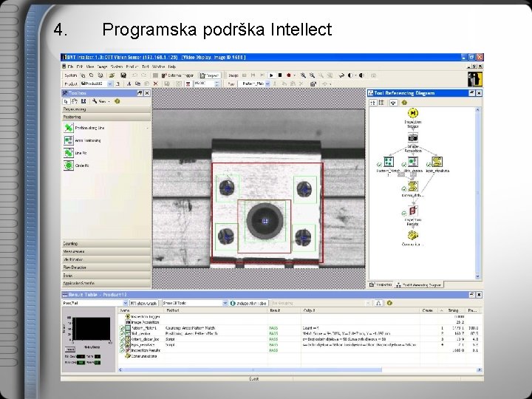The height and width of the screenshot is (399, 532).
Task: Click the zoom in magnifier icon
Action: 303,75
